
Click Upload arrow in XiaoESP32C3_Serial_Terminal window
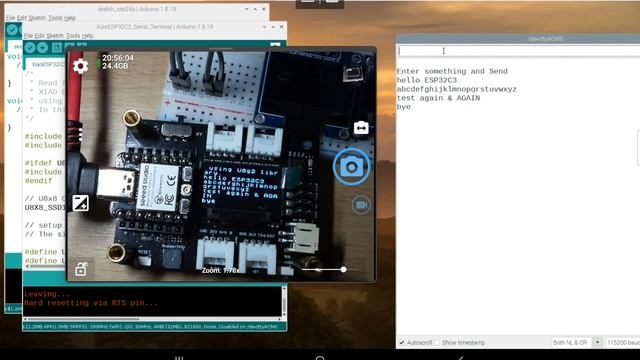point(42,48)
